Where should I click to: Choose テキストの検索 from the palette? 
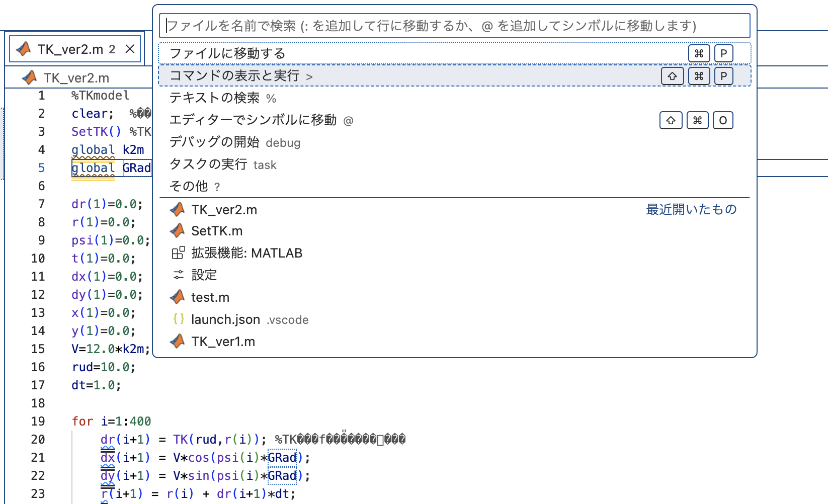216,98
